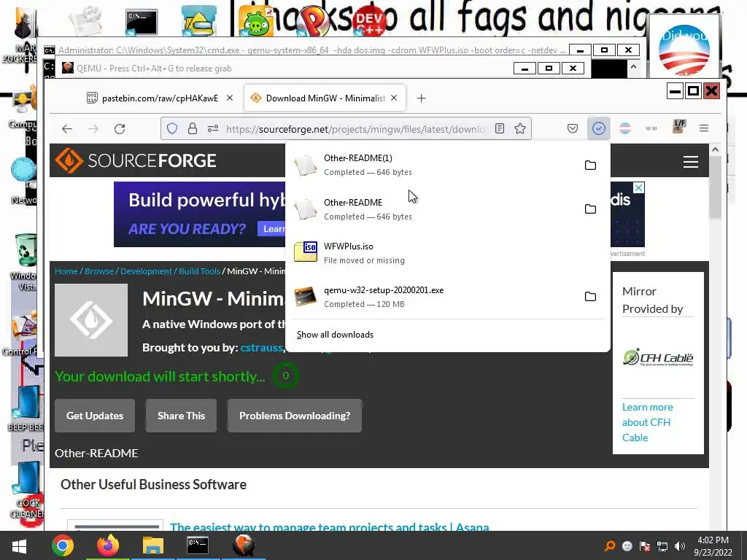Screen dimensions: 747x560
Task: Open the cstrauss author link
Action: coord(261,348)
